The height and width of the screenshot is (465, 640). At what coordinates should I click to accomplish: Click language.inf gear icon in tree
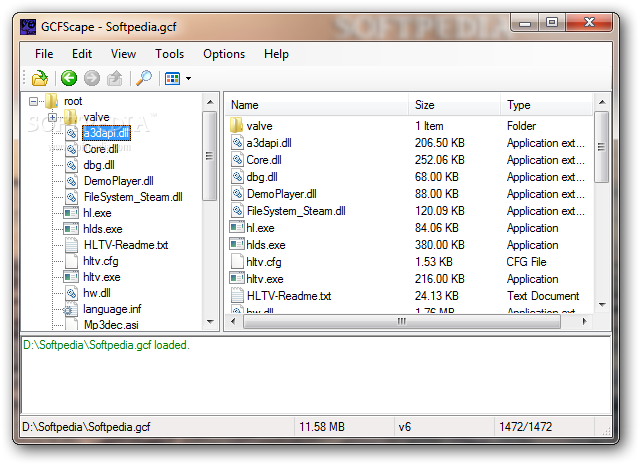point(69,309)
